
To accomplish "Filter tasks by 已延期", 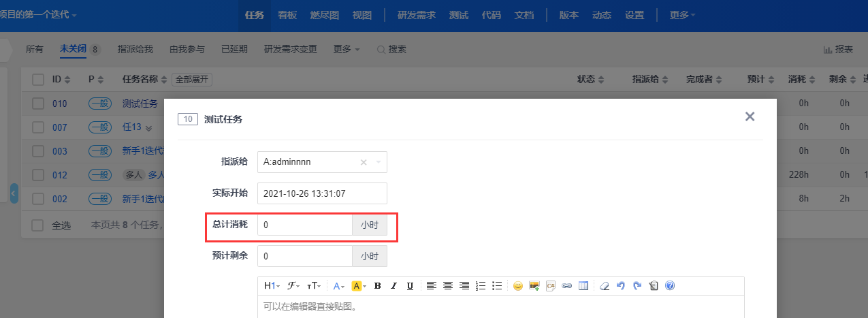I will [235, 49].
